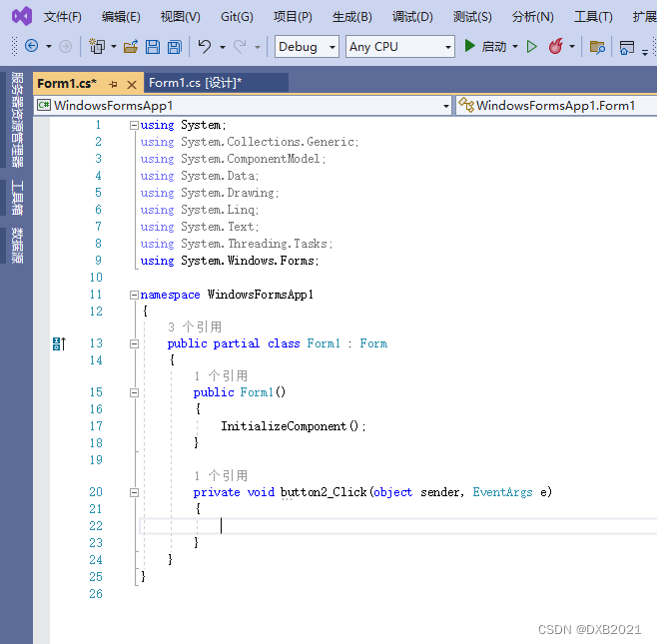Image resolution: width=657 pixels, height=644 pixels.
Task: Undo the last edit with Undo icon
Action: (x=205, y=46)
